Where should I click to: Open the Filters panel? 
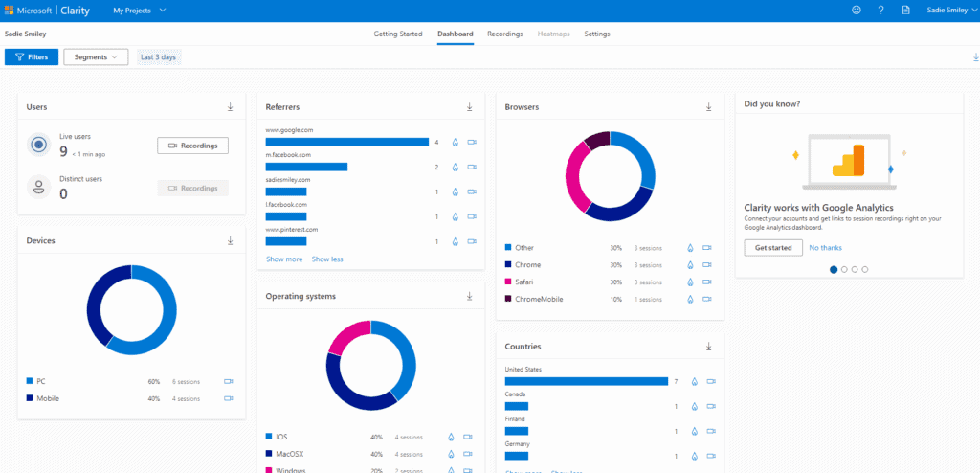pos(32,56)
